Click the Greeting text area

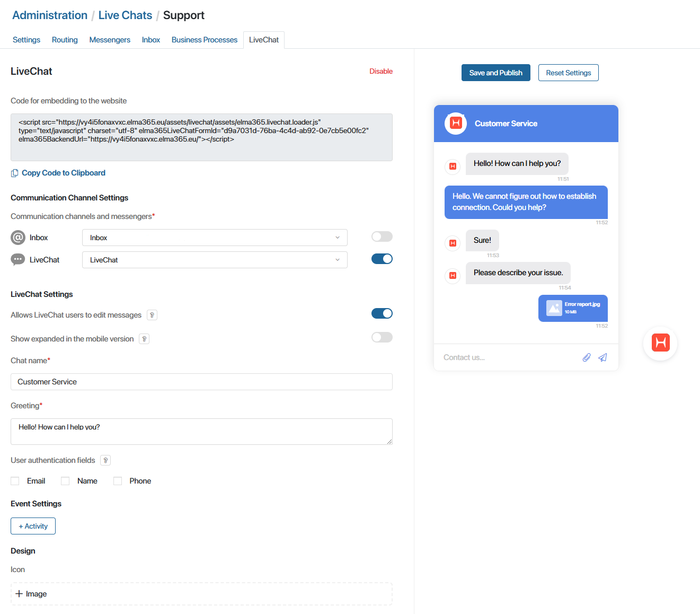[201, 432]
